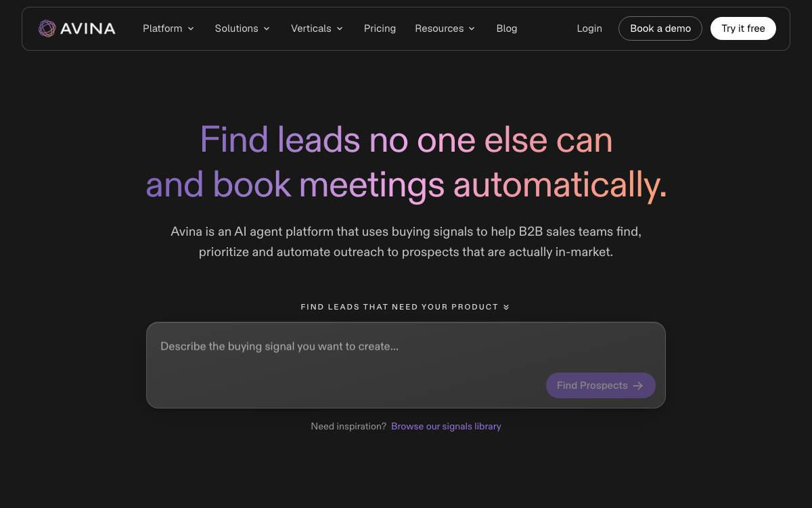
Task: Click the Avina logo icon
Action: [47, 28]
